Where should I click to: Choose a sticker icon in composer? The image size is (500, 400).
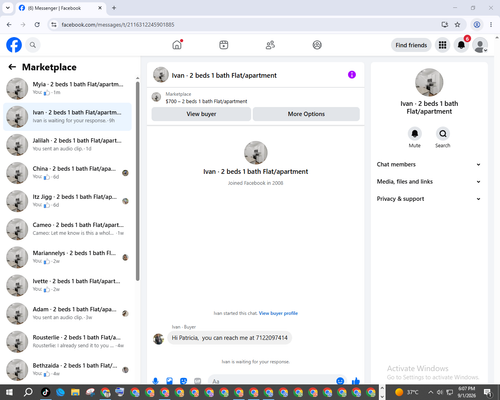[183, 381]
